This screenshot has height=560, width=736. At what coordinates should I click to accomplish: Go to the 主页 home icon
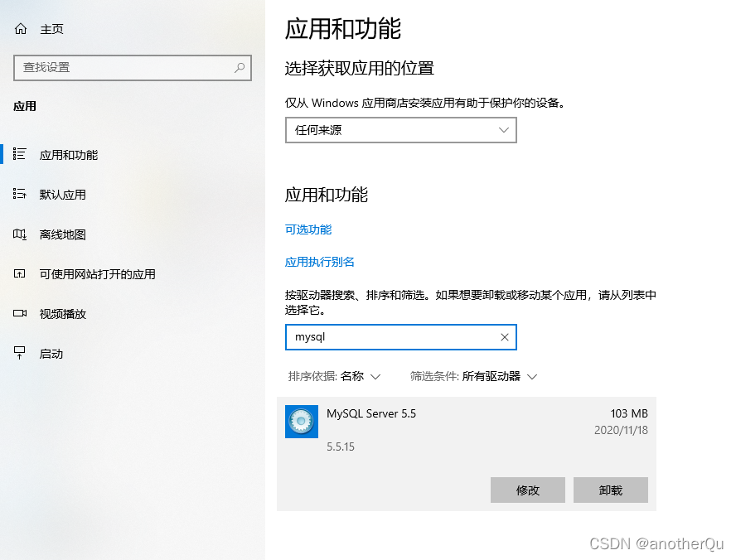(21, 29)
